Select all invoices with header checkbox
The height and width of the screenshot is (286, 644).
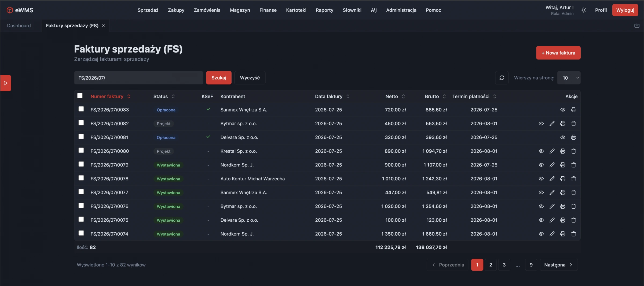tap(80, 96)
